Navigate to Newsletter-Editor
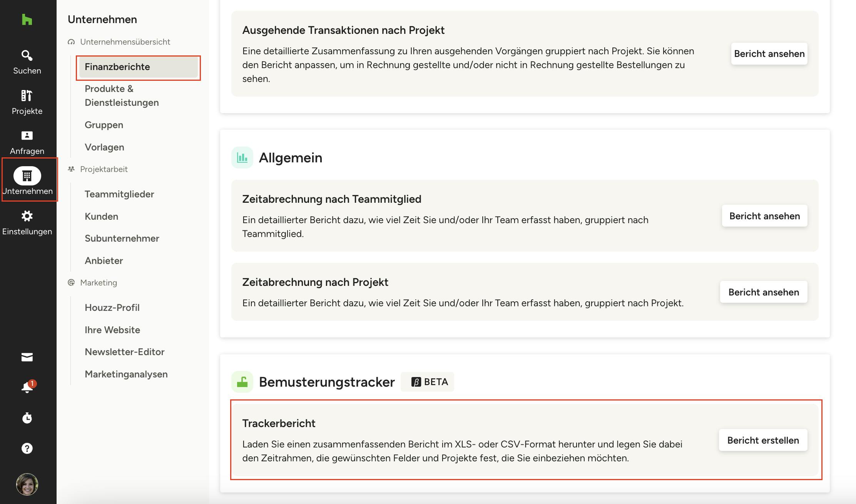Screen dimensions: 856x504 click(124, 352)
